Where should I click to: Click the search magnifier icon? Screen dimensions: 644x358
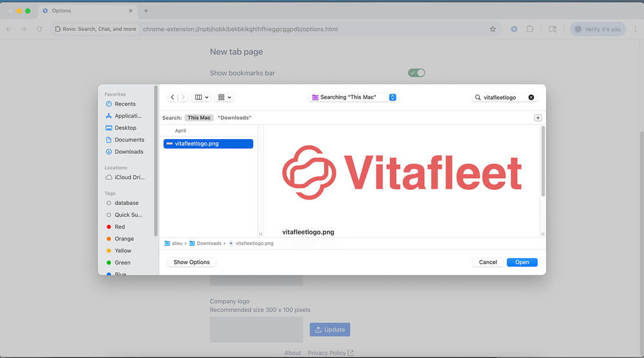[x=478, y=97]
